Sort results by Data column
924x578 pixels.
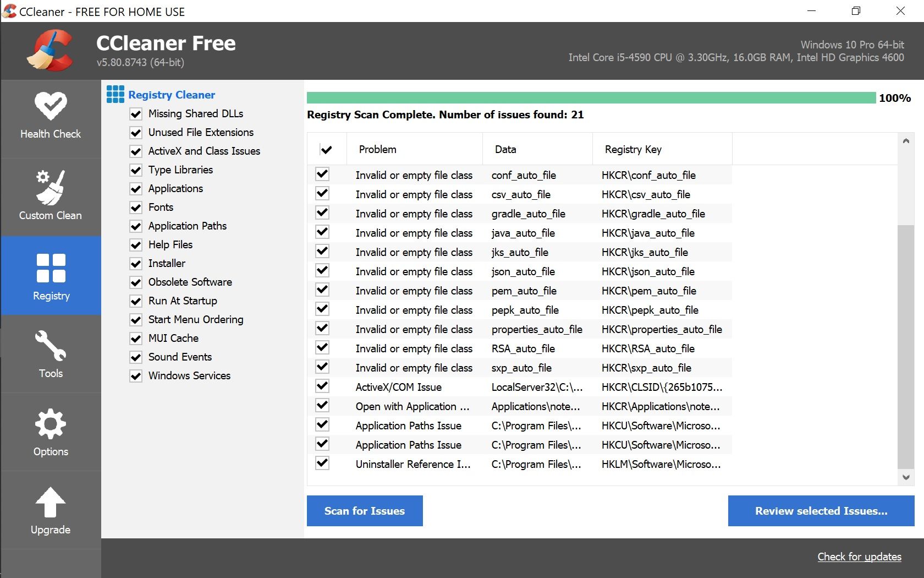point(537,149)
